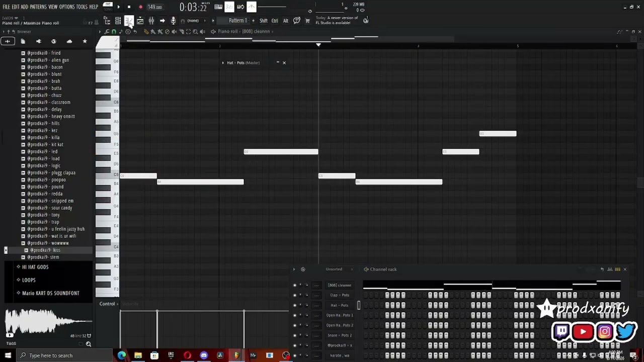Toggle PAT/SONG mode switch

[x=108, y=7]
